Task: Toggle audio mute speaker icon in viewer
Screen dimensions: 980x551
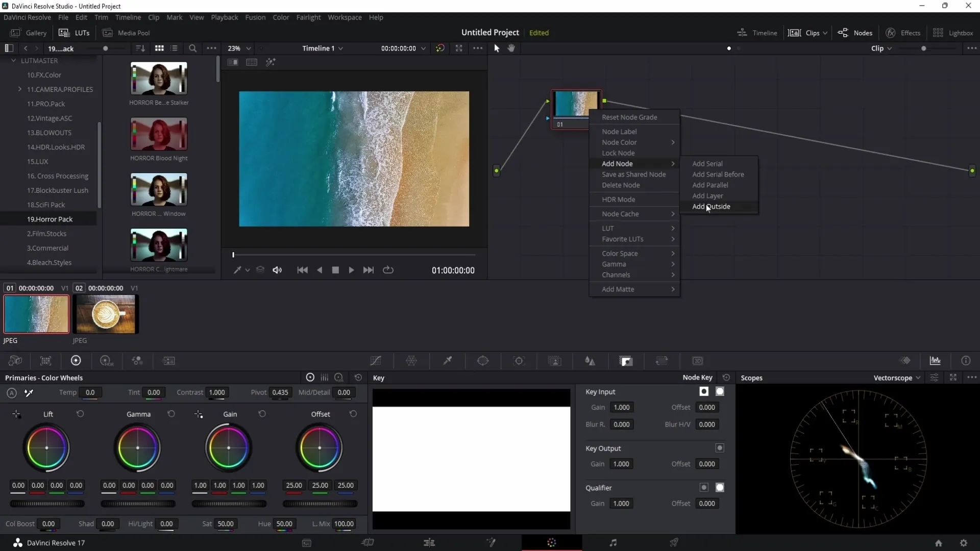Action: click(277, 270)
